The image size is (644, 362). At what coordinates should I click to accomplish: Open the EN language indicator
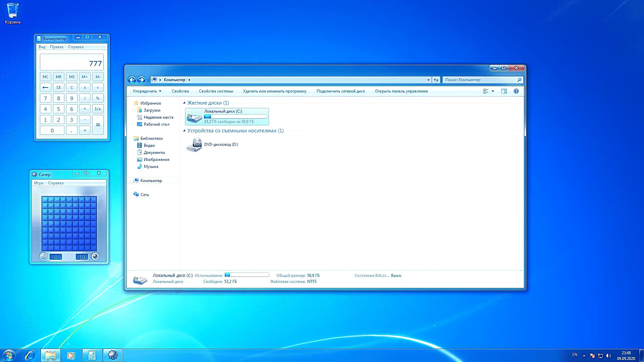click(x=575, y=355)
